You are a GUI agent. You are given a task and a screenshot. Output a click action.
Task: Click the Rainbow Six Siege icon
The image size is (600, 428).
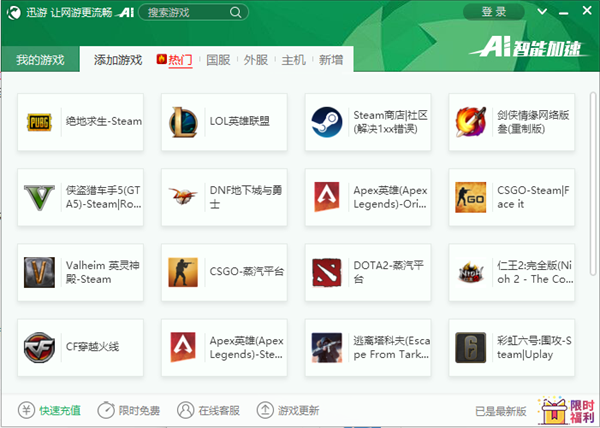(471, 347)
